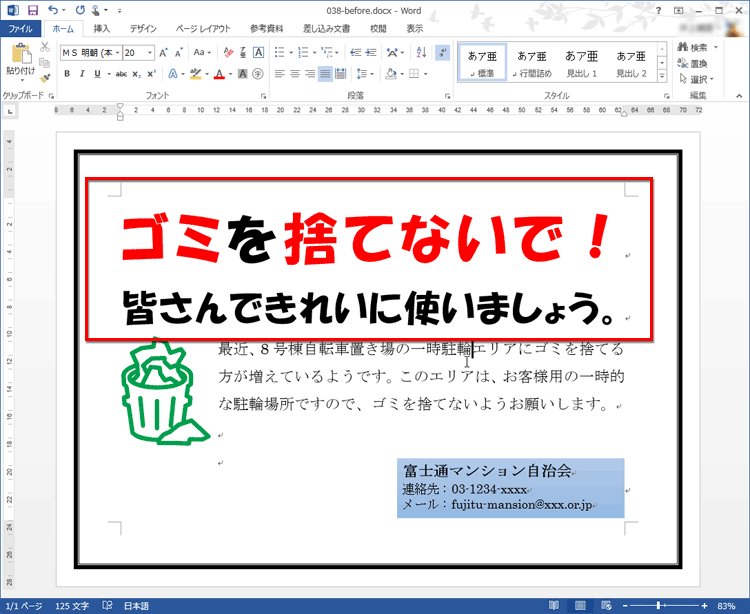The height and width of the screenshot is (614, 750).
Task: Open font name dropdown MS 明朝
Action: click(117, 53)
